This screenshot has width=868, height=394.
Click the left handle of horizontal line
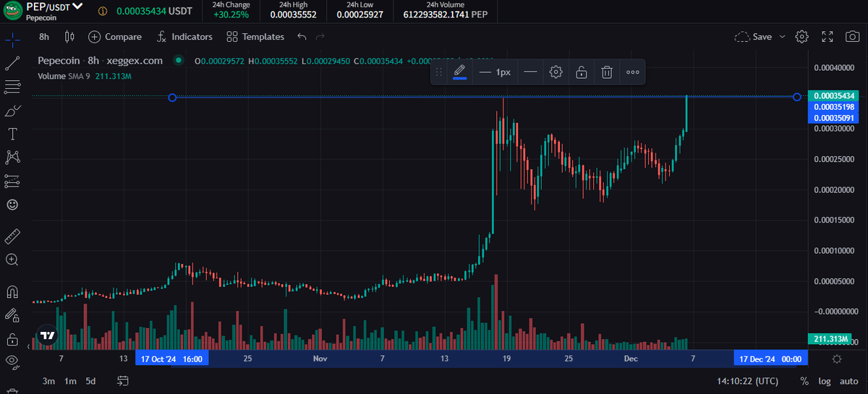point(172,97)
